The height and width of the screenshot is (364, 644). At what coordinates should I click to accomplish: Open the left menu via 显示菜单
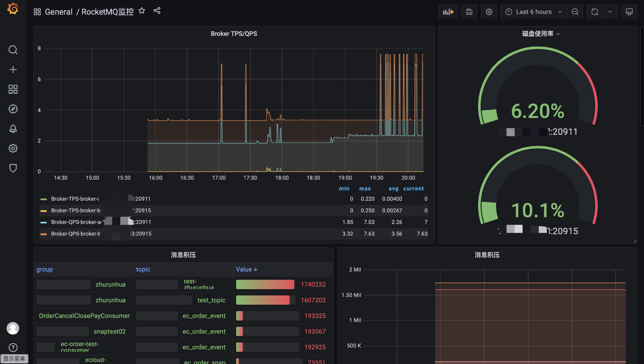[x=14, y=359]
